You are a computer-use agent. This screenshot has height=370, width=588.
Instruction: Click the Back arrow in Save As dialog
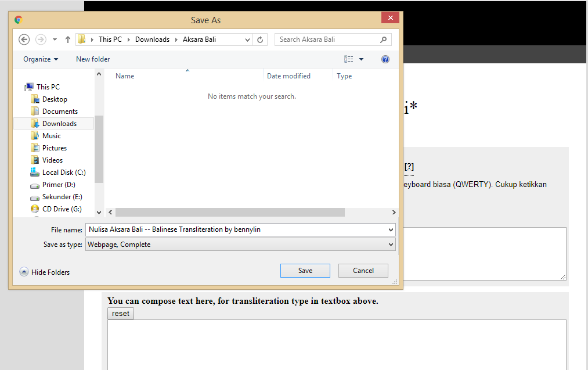click(24, 39)
